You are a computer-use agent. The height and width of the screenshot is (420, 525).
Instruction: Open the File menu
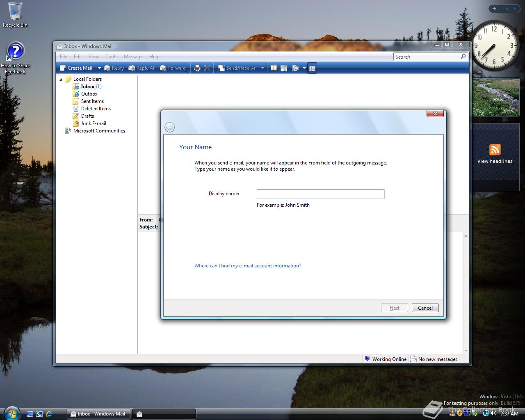pos(64,57)
